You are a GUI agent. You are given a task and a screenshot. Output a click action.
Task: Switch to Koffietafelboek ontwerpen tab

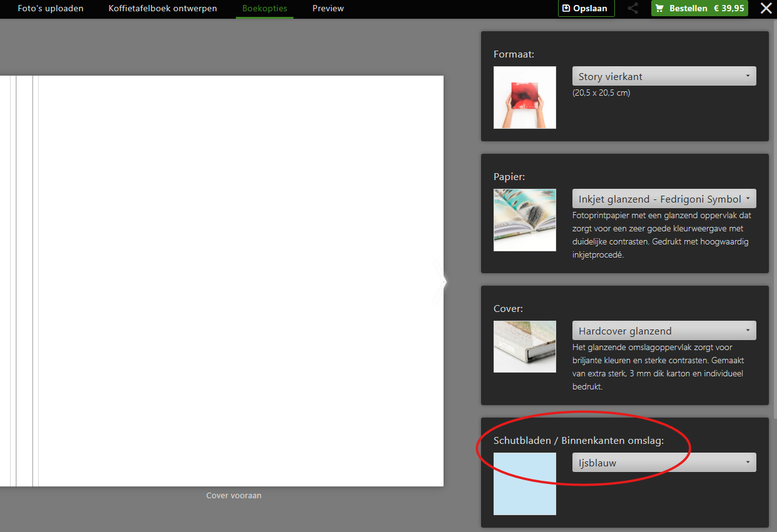click(x=163, y=9)
